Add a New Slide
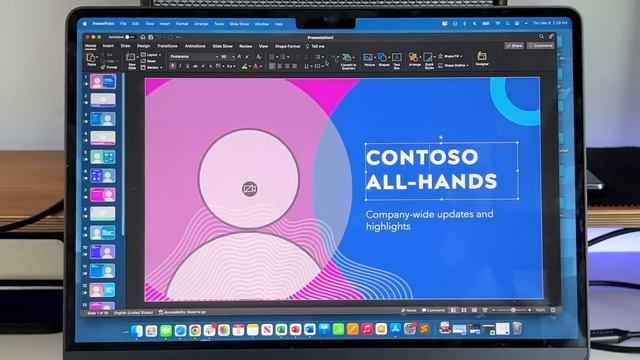The image size is (640, 360). (131, 60)
